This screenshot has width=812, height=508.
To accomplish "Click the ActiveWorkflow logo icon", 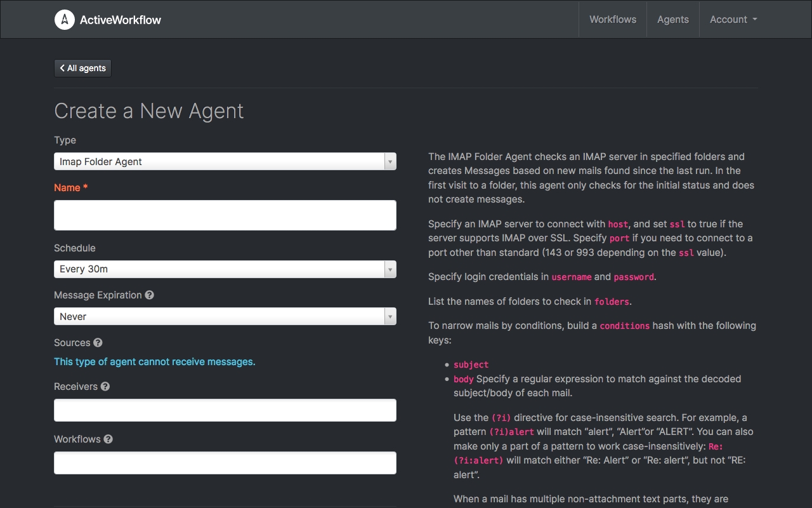I will click(65, 20).
